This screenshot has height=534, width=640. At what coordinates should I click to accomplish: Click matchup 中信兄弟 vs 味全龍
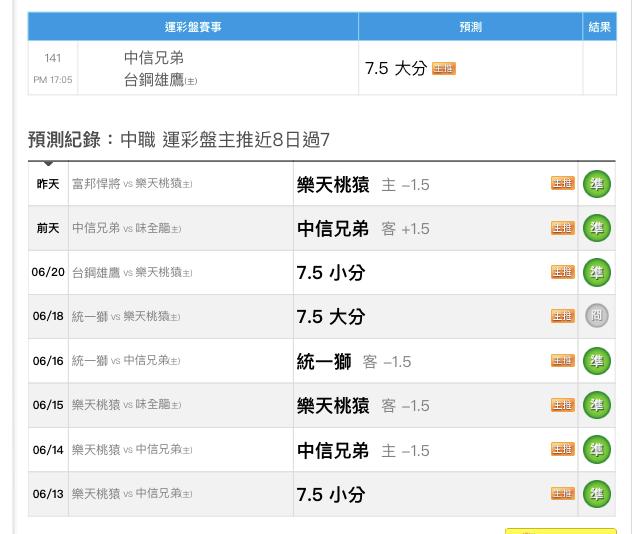(127, 228)
